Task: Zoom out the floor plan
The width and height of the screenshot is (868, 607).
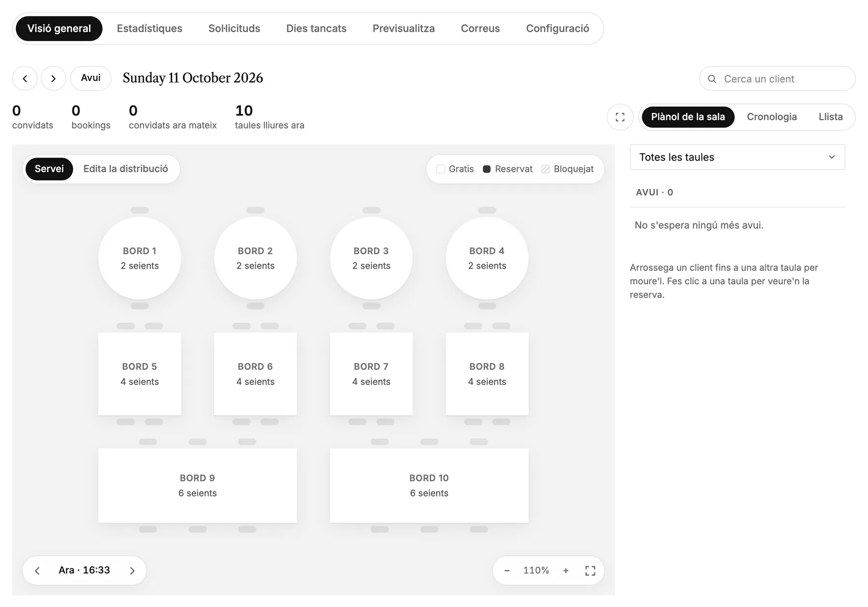Action: pos(507,571)
